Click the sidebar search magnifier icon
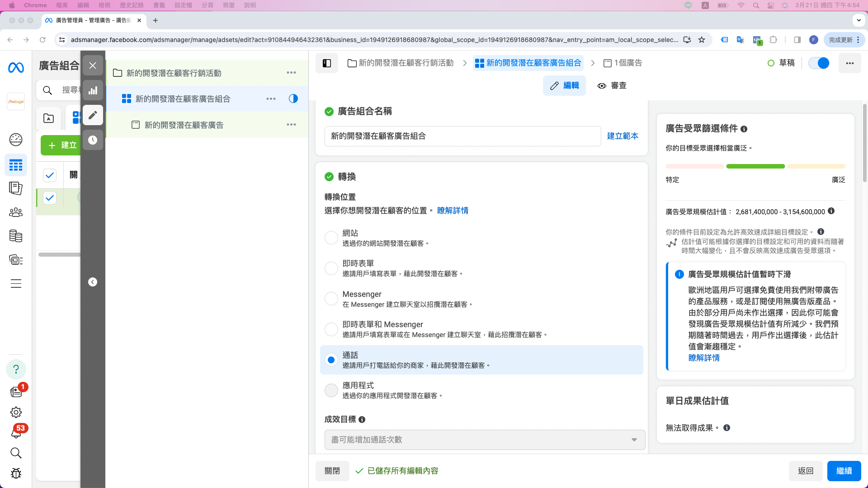The width and height of the screenshot is (868, 488). (x=16, y=453)
